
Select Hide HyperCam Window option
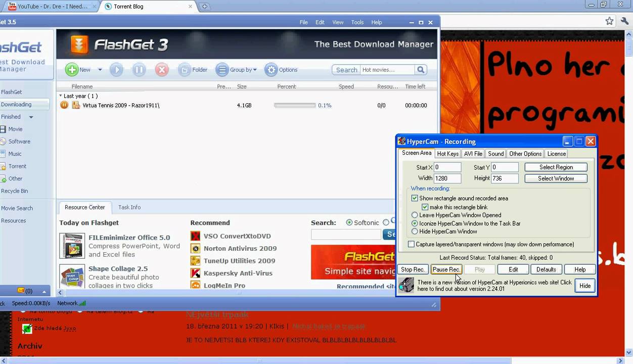(415, 232)
